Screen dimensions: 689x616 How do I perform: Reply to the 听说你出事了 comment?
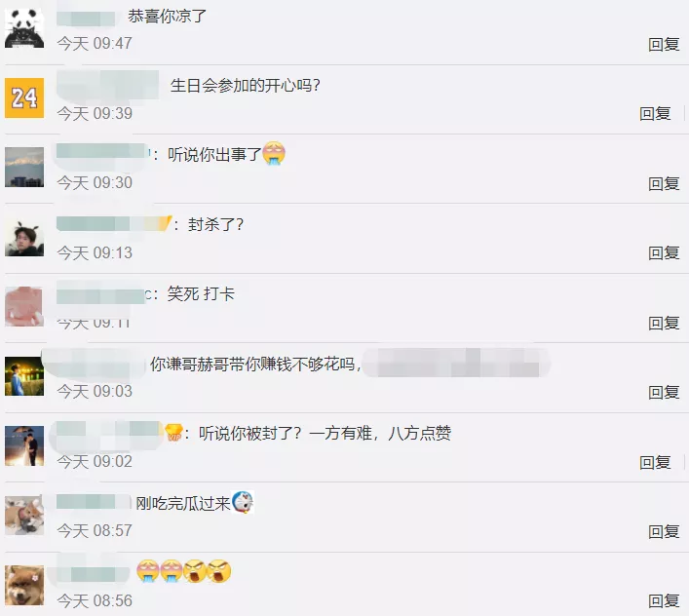(x=664, y=183)
